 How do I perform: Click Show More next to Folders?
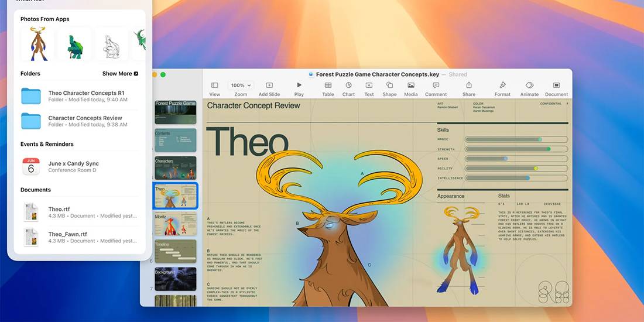[120, 74]
